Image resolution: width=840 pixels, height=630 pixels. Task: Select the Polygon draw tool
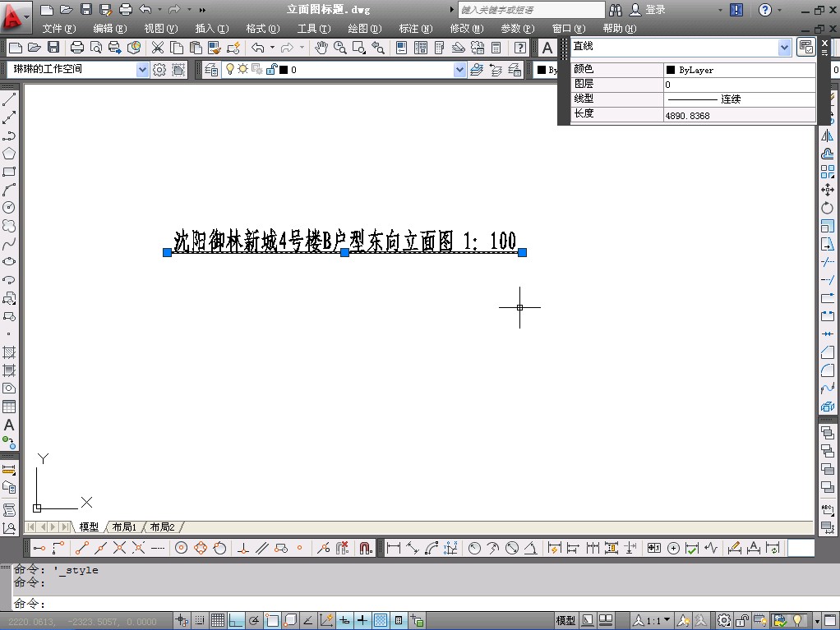pyautogui.click(x=9, y=154)
